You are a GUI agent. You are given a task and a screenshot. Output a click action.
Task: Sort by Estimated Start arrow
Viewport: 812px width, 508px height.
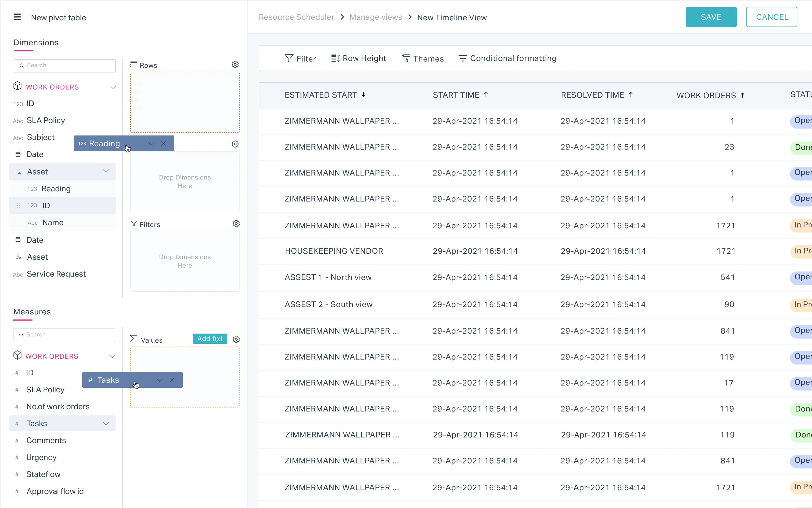coord(363,95)
